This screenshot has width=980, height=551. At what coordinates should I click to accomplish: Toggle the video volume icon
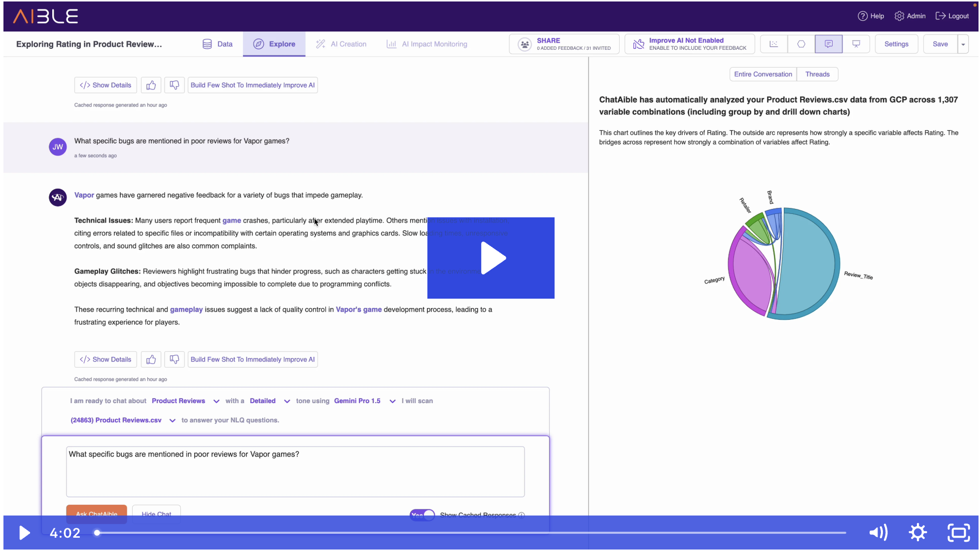pos(878,533)
